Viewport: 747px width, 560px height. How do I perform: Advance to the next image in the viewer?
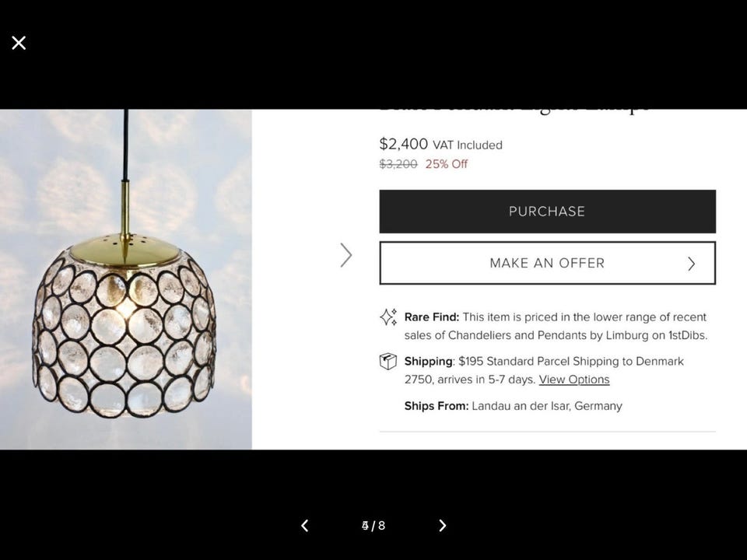(x=442, y=526)
